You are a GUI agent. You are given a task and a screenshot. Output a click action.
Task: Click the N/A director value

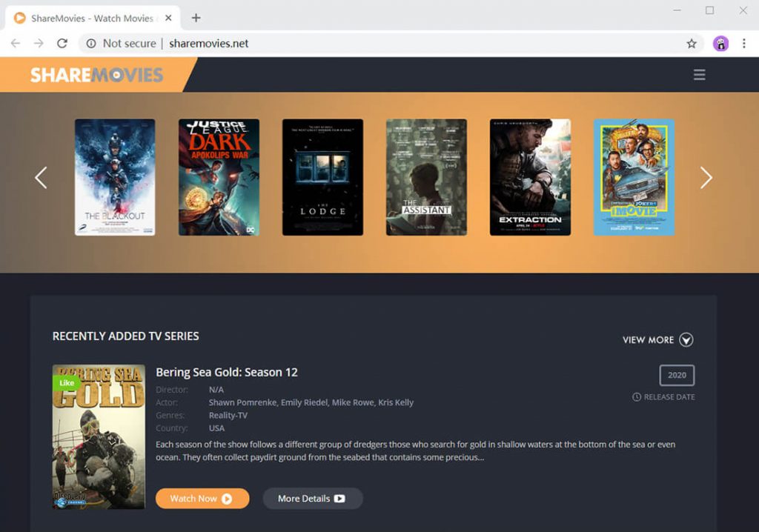coord(216,390)
